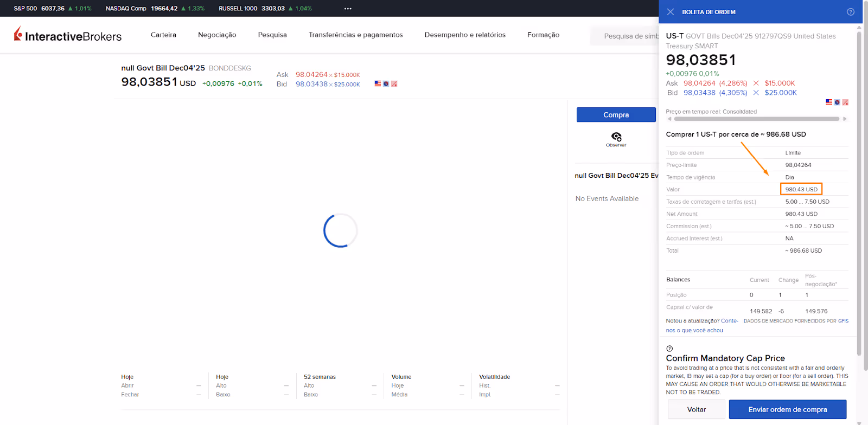The height and width of the screenshot is (425, 868).
Task: Click the Volatilidade statistics header
Action: pos(494,377)
